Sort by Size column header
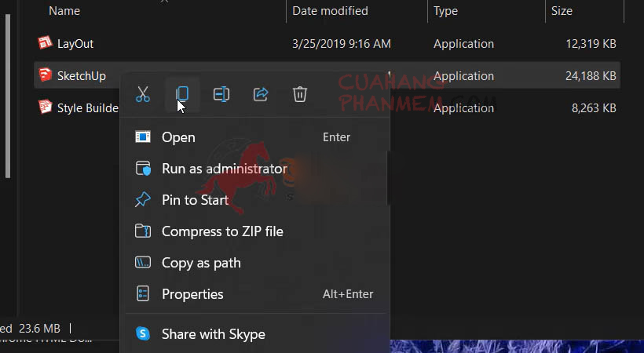This screenshot has width=644, height=353. pos(562,11)
